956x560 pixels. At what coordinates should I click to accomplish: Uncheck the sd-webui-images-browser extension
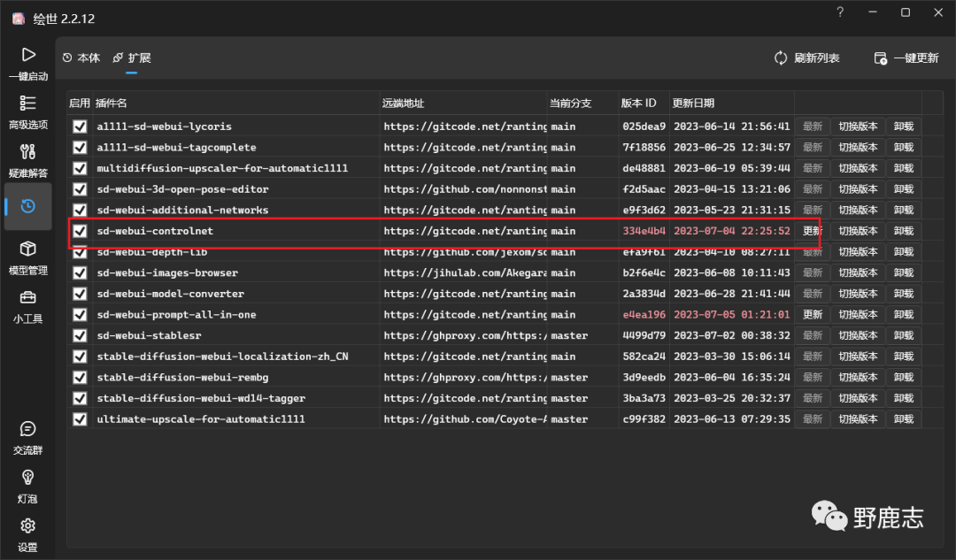(80, 273)
